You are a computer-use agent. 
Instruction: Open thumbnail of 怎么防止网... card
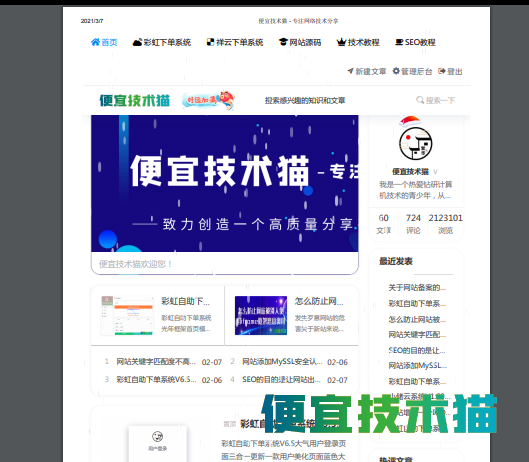pos(261,316)
